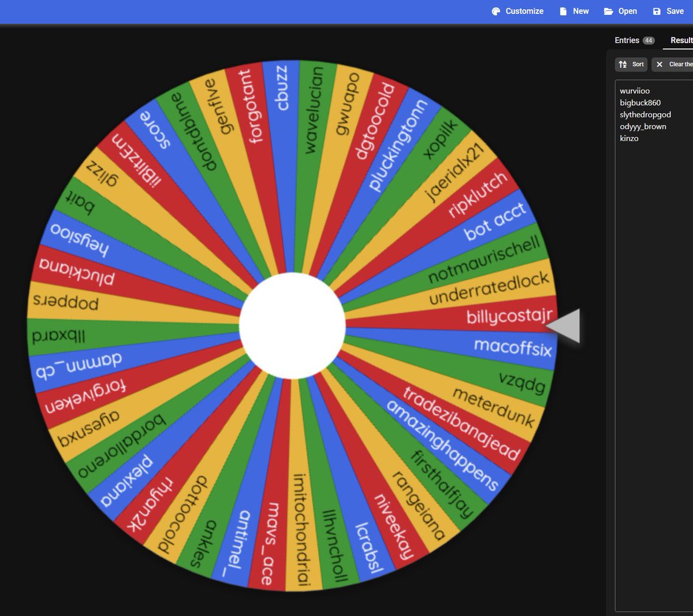Open a saved wheel
693x616 pixels.
click(x=620, y=11)
